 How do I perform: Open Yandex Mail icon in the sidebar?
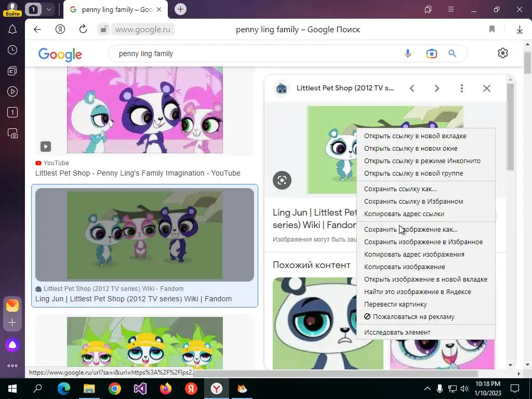[12, 305]
